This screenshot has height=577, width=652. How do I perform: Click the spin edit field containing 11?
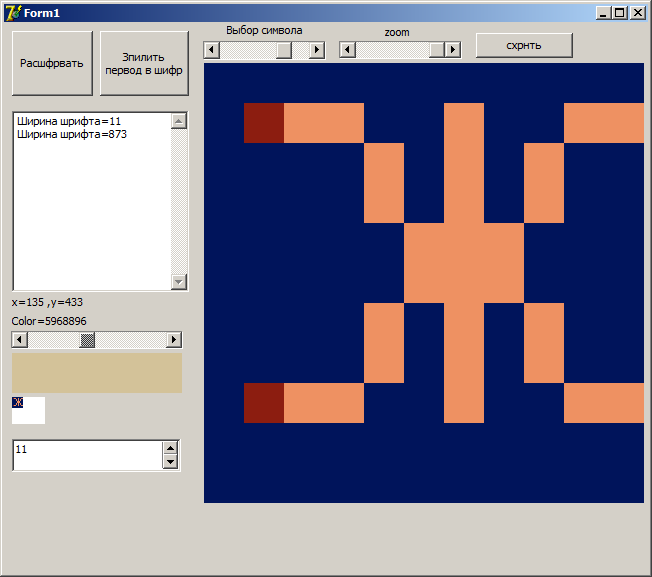tap(88, 455)
